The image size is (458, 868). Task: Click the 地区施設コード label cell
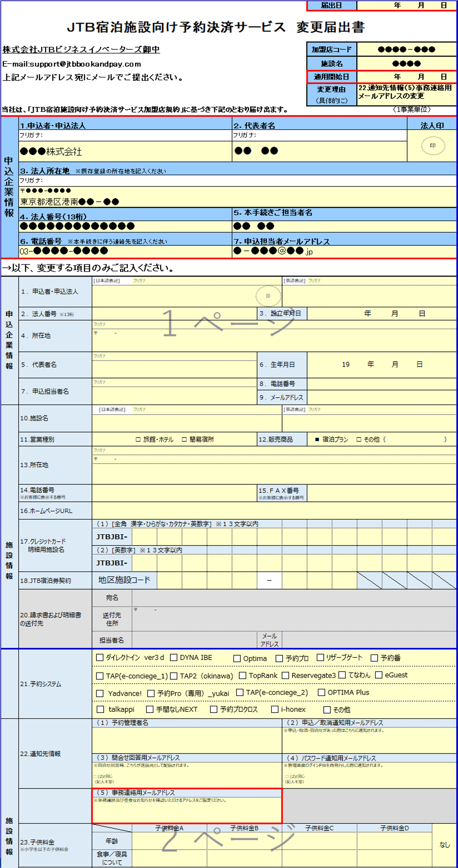point(124,580)
